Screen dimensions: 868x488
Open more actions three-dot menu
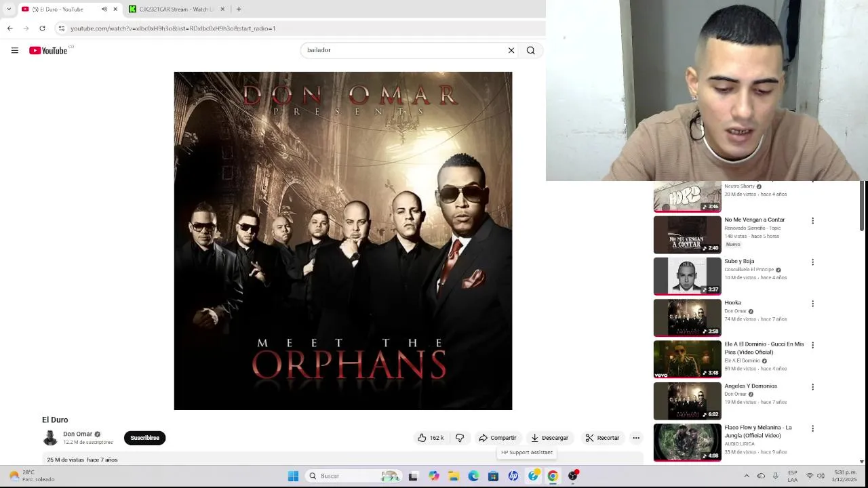pos(636,438)
